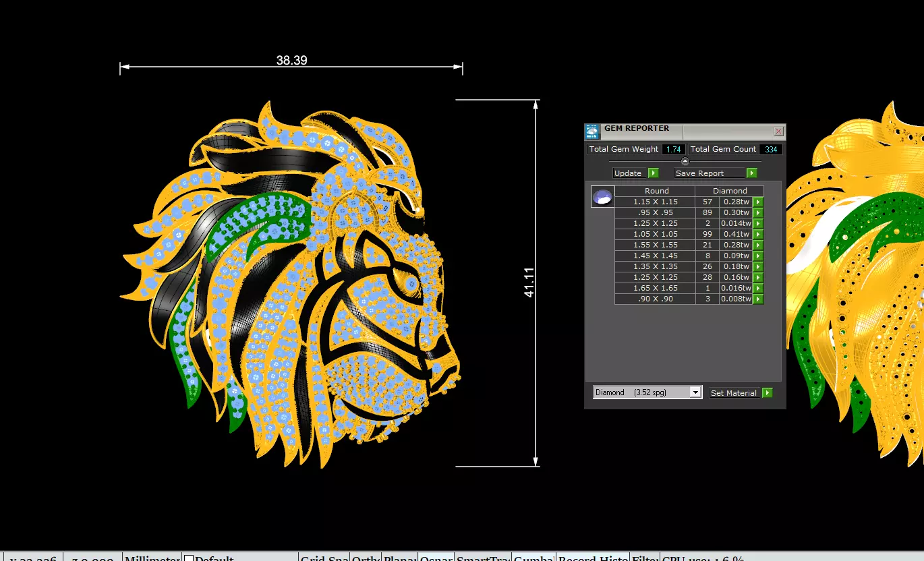Click green arrow for 1.35 X 1.35 row

[758, 266]
